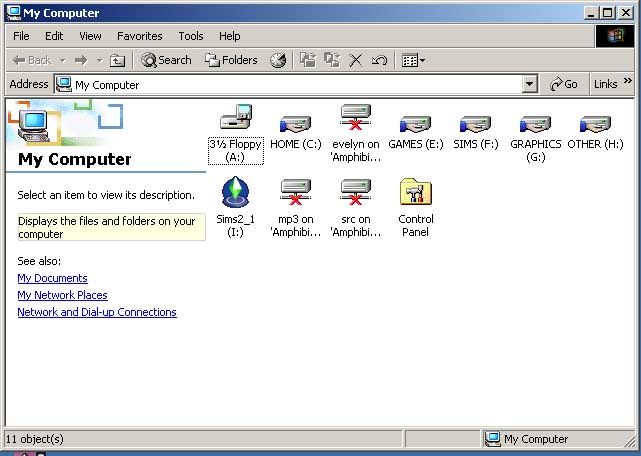This screenshot has height=456, width=641.
Task: Click the Undo toolbar icon
Action: [x=379, y=61]
